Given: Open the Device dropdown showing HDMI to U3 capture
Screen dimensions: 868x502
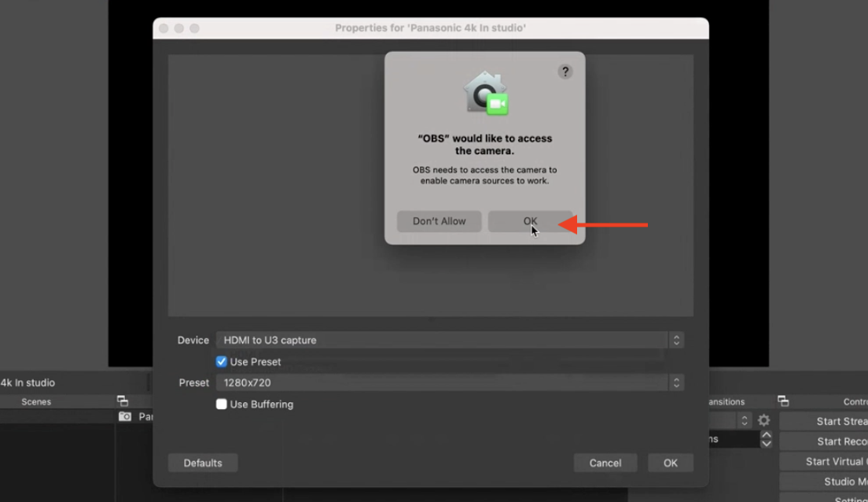Looking at the screenshot, I should click(450, 340).
